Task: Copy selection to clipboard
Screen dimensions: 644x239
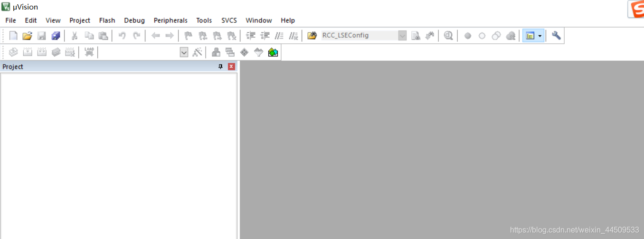Action: click(x=89, y=36)
